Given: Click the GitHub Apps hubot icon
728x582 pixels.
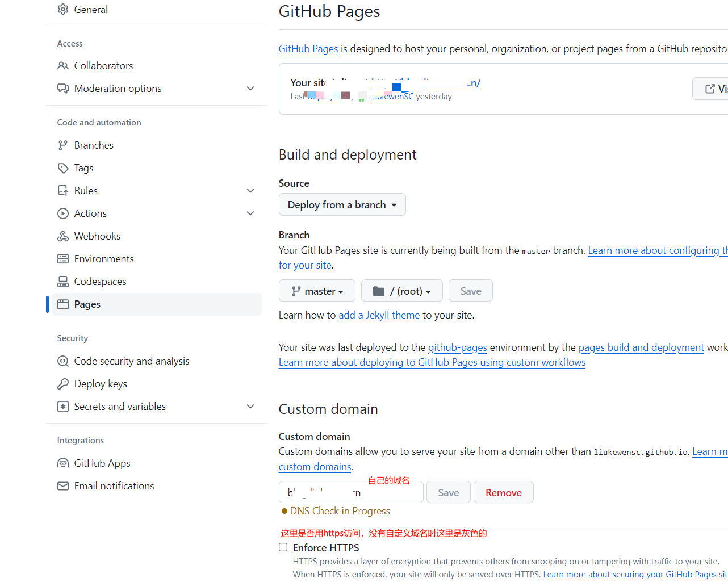Looking at the screenshot, I should pyautogui.click(x=63, y=463).
